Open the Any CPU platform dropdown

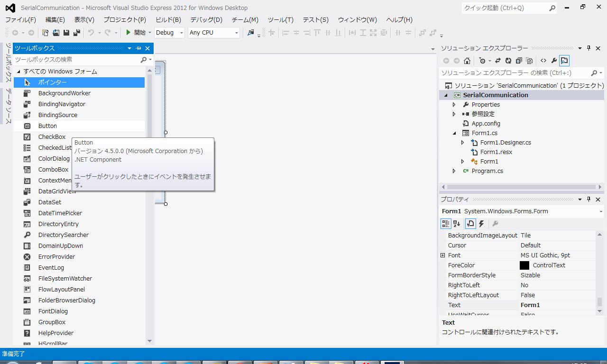point(214,33)
